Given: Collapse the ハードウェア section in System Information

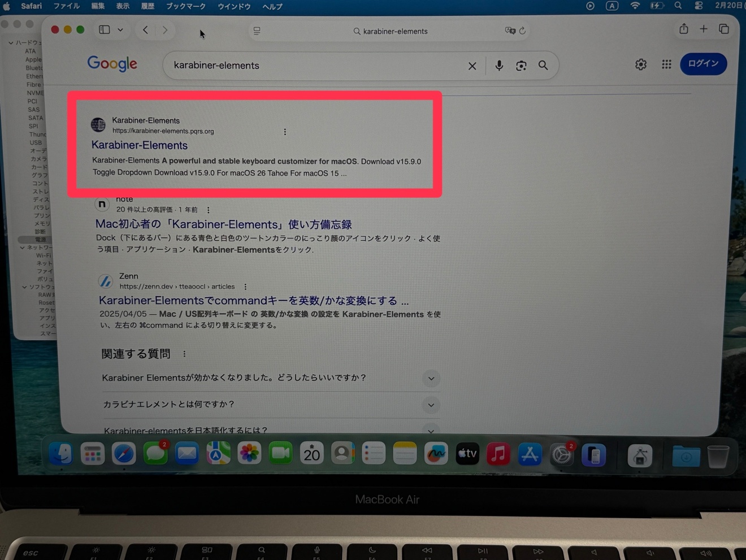Looking at the screenshot, I should click(11, 42).
